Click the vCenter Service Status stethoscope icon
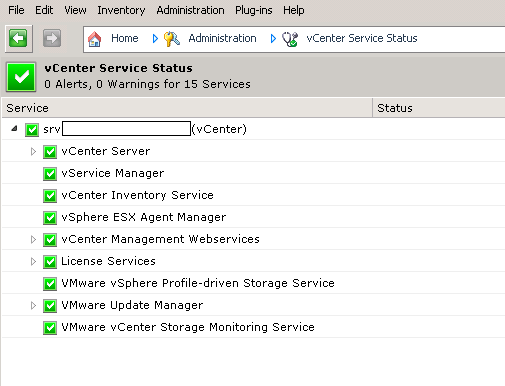The width and height of the screenshot is (505, 386). click(290, 39)
